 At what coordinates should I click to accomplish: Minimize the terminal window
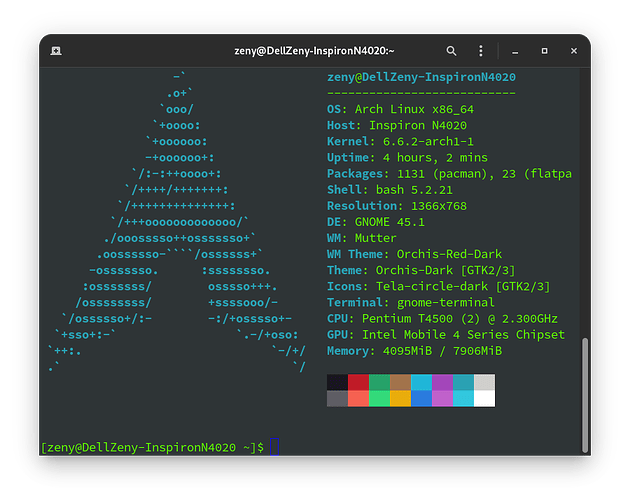pos(515,51)
